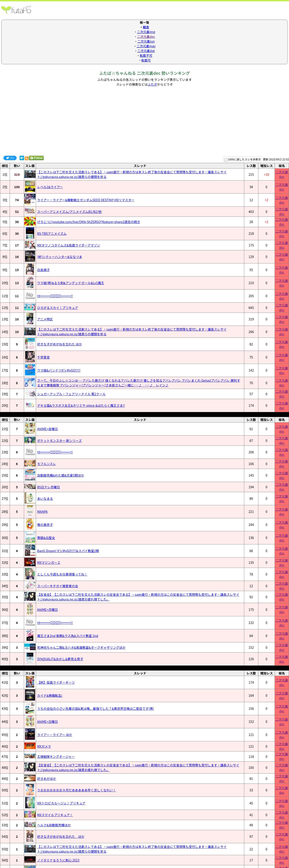The width and height of the screenshot is (289, 868).
Task: Open thread [終]シティーハンター&ななつま
Action: [x=60, y=257]
